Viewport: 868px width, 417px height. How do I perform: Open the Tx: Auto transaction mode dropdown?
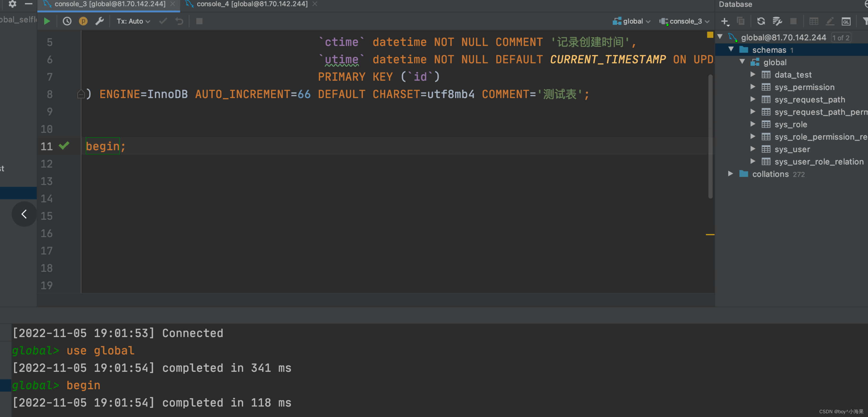tap(133, 21)
